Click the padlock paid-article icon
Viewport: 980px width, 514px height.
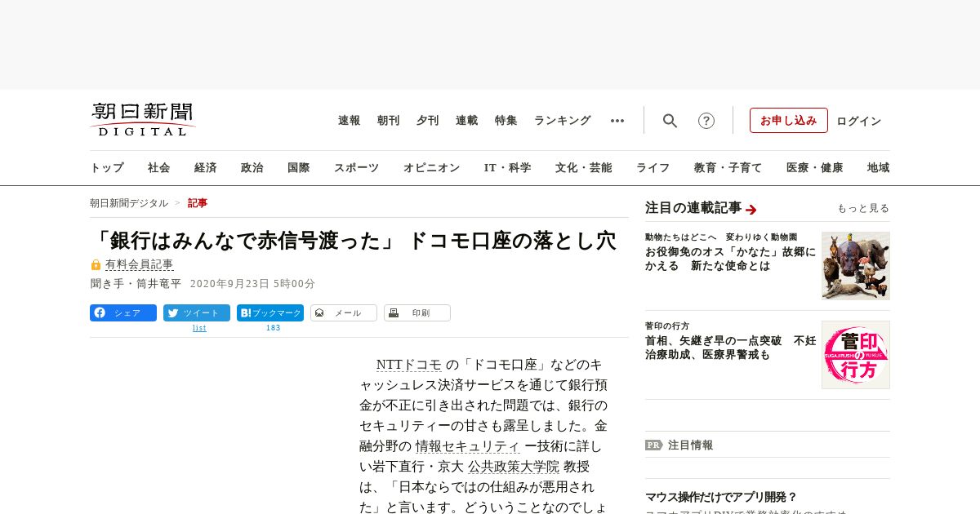coord(96,264)
